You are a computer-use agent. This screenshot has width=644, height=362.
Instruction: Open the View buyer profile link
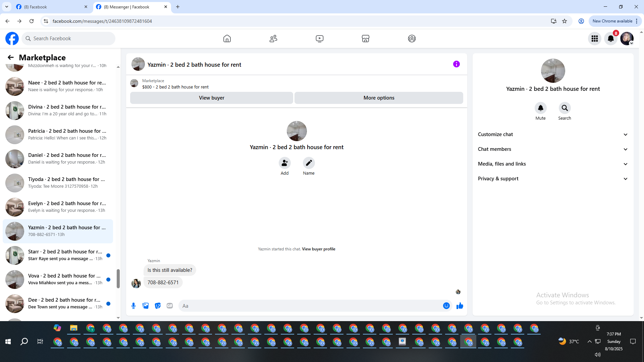pos(318,249)
